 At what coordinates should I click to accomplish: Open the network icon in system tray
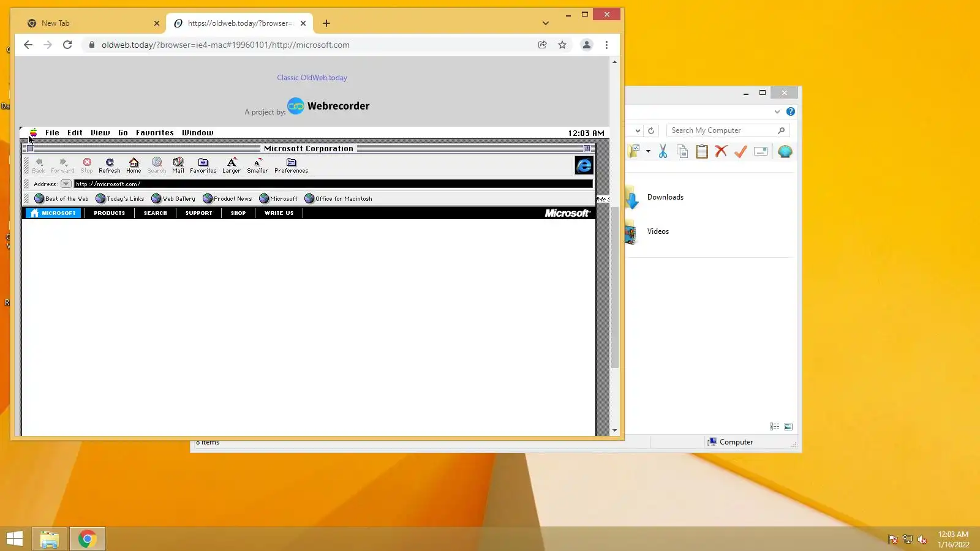point(908,539)
